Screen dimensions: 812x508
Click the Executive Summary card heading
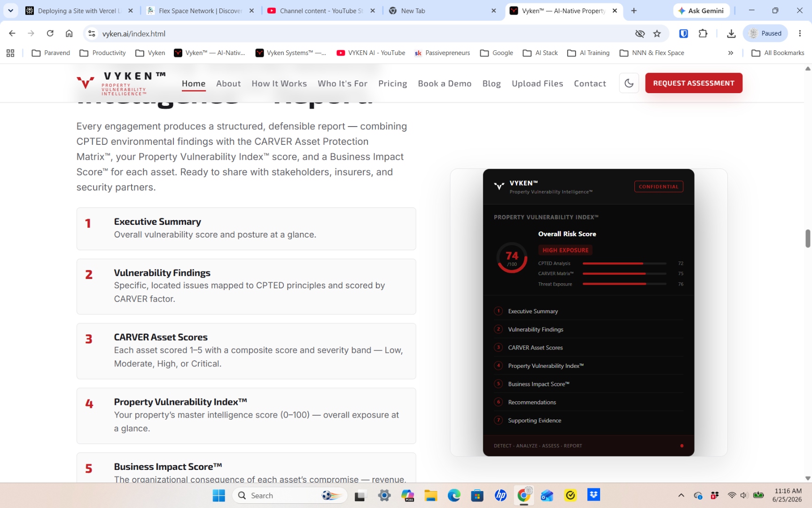[157, 222]
